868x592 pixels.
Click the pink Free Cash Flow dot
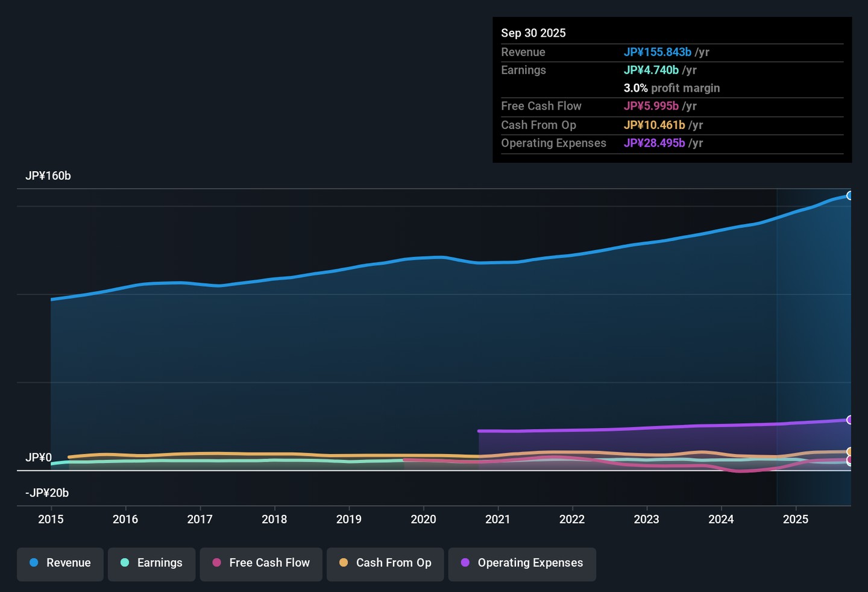pyautogui.click(x=216, y=562)
